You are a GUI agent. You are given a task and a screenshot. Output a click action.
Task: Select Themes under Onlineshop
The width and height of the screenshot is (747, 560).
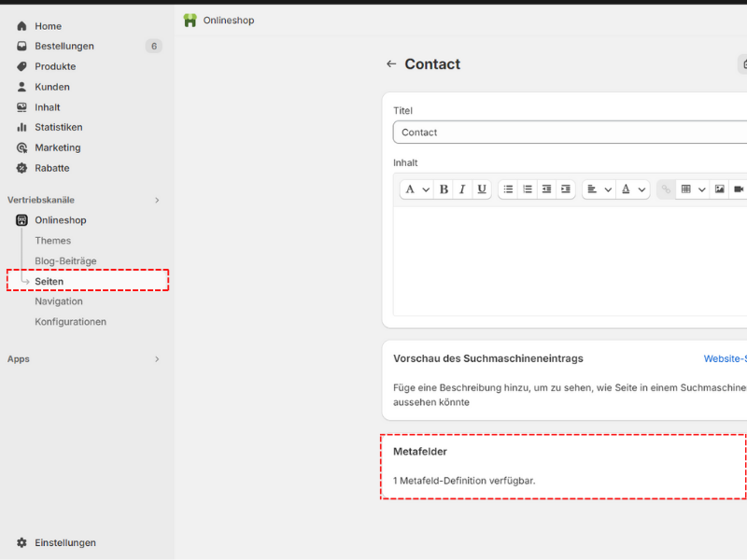53,241
